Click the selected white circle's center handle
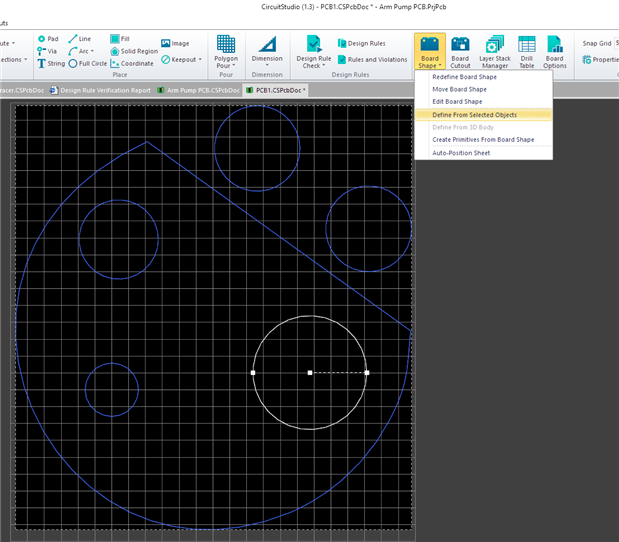619x542 pixels. (310, 373)
